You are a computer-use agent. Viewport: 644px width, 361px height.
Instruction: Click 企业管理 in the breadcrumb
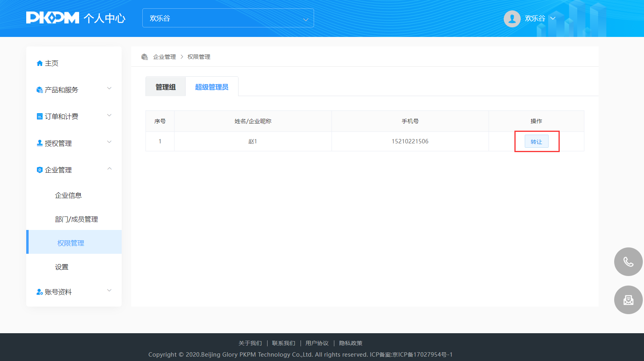pos(164,57)
